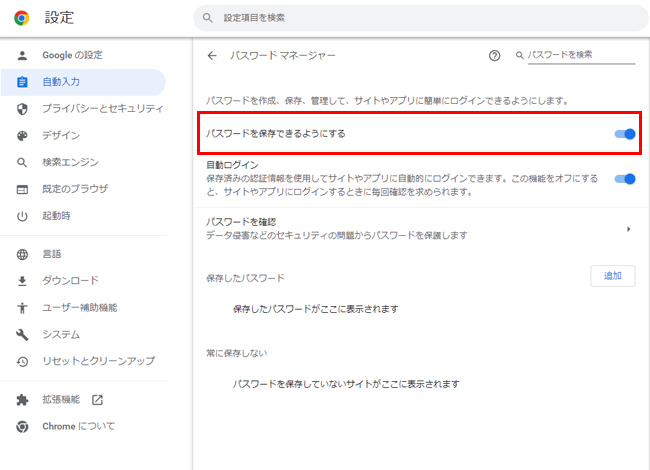Click the magnifier icon in settings search
The image size is (650, 470).
[208, 18]
